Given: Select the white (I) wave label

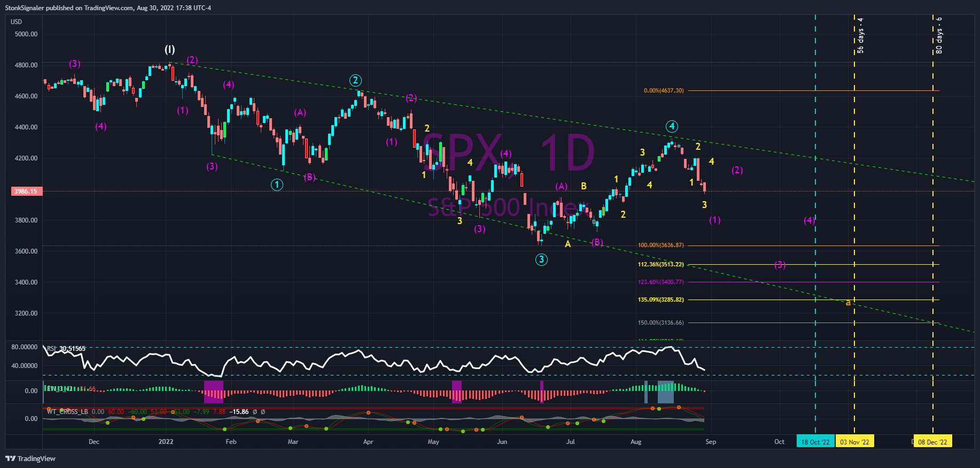Looking at the screenshot, I should point(169,50).
